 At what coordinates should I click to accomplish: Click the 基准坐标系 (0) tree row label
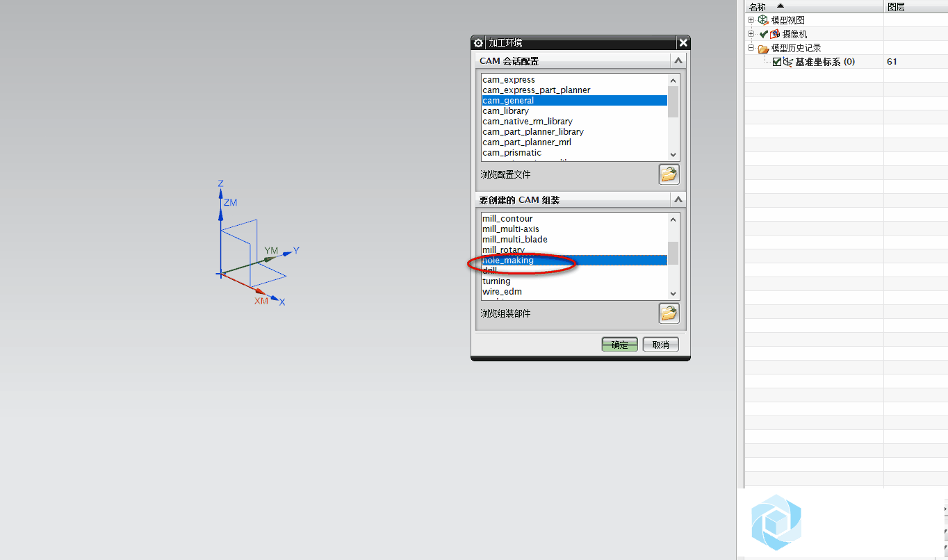[825, 62]
